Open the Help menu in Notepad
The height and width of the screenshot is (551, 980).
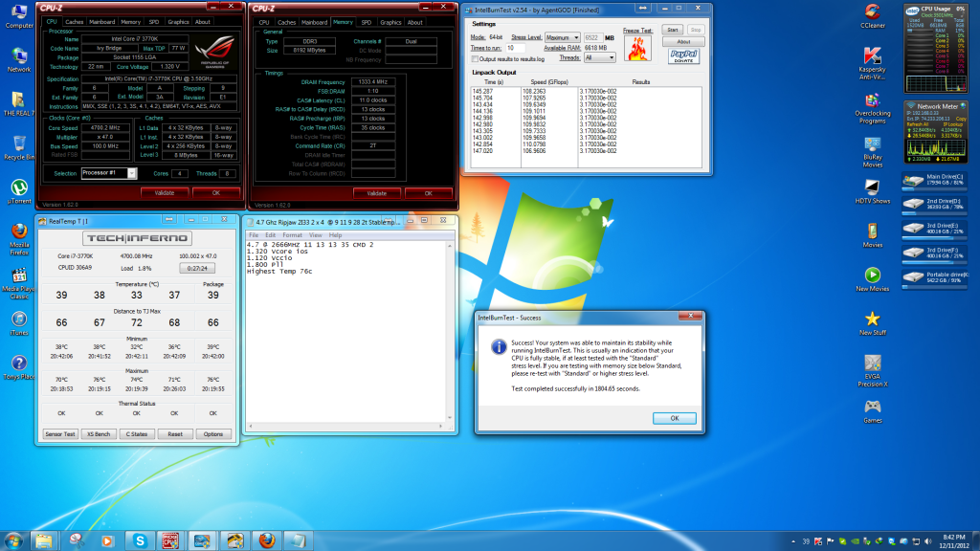pyautogui.click(x=336, y=235)
